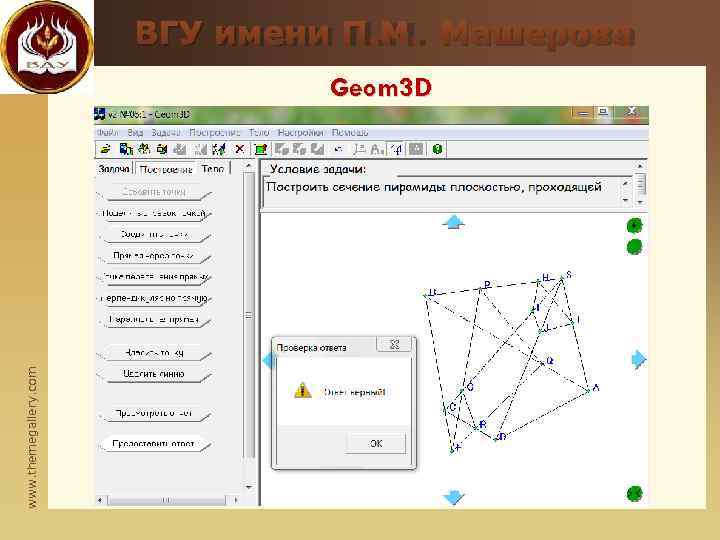Click the Geom3D application icon in title bar
This screenshot has height=540, width=720.
(100, 114)
